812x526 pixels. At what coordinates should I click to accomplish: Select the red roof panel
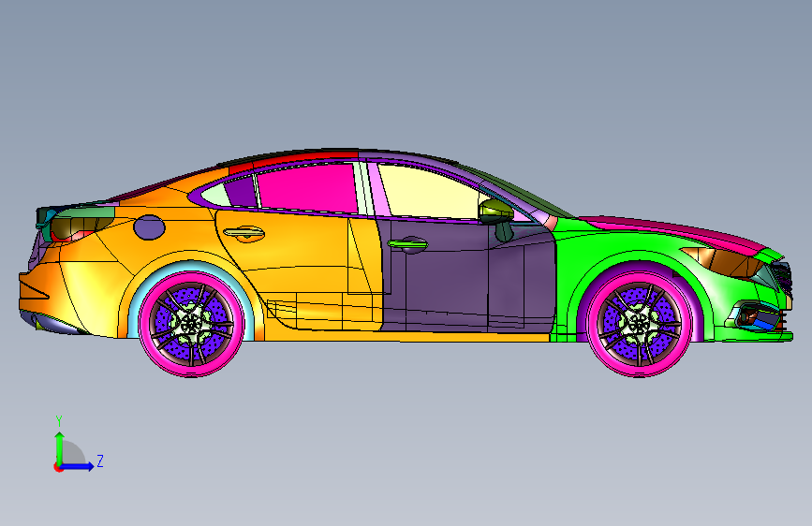[294, 157]
